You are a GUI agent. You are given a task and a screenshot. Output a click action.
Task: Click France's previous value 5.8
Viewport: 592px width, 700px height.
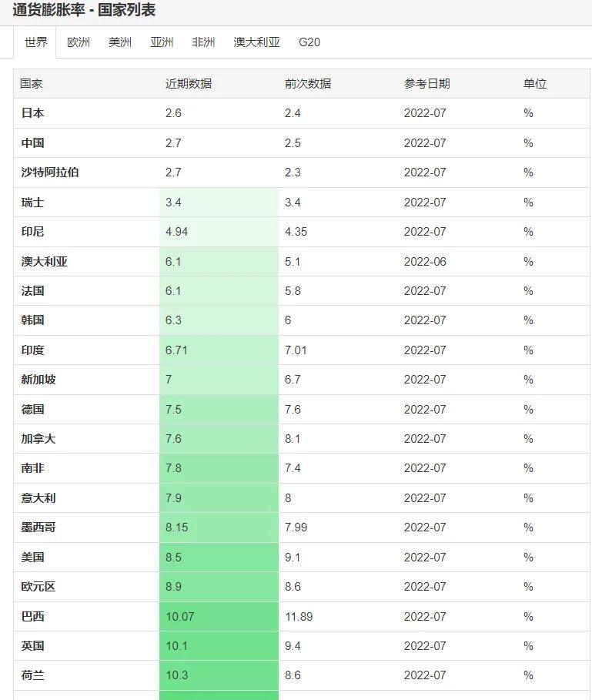tap(293, 291)
